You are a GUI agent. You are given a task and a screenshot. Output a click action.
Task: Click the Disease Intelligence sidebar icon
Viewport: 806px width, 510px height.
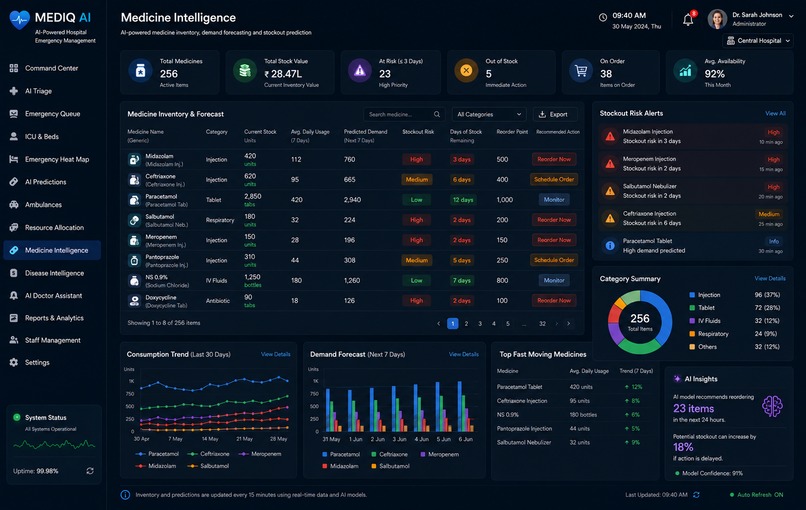click(14, 273)
